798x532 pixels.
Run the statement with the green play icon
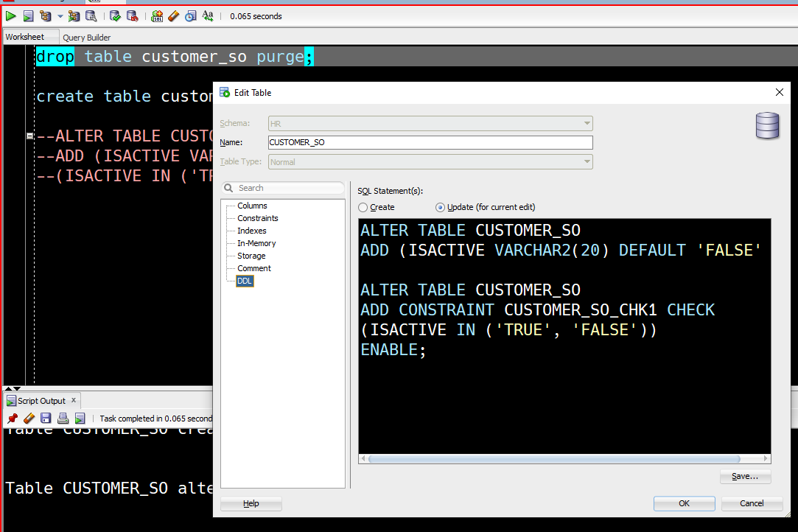coord(10,16)
